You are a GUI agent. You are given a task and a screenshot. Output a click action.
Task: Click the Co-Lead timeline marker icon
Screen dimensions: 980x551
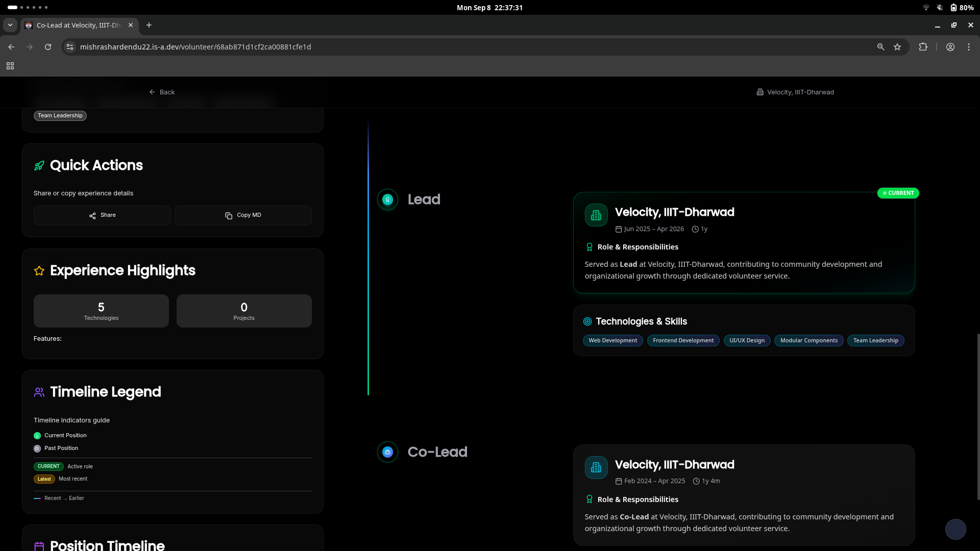pyautogui.click(x=387, y=452)
